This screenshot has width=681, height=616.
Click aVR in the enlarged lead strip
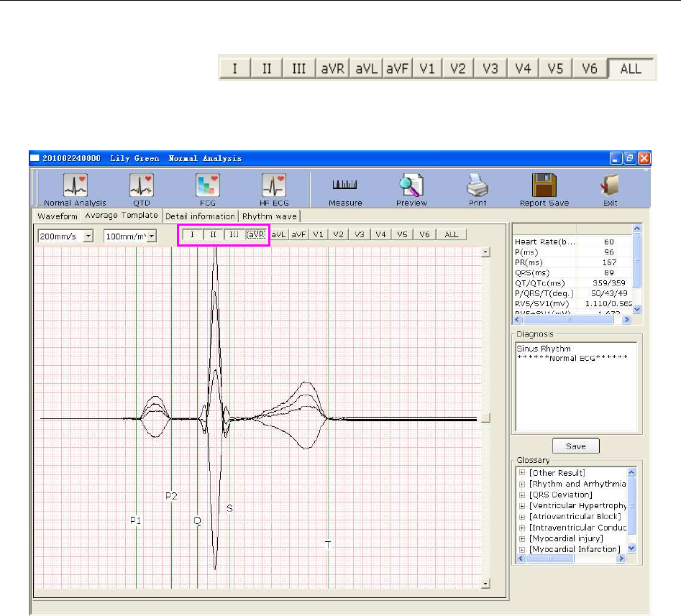[333, 68]
